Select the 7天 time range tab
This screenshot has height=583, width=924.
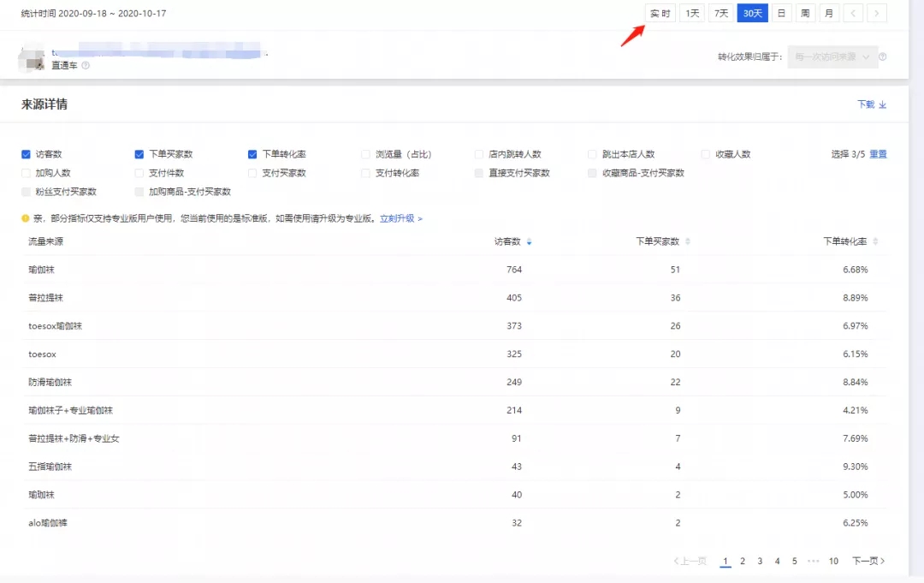[721, 13]
